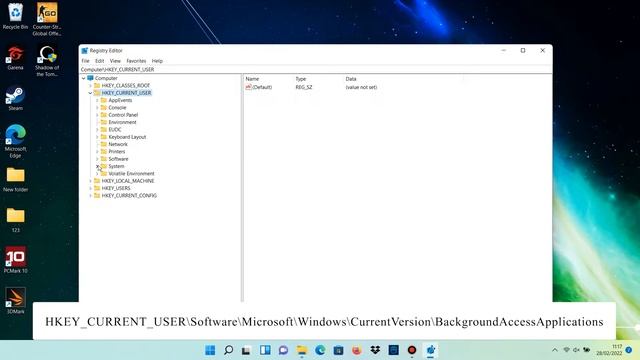Expand the Software key chevron
The image size is (640, 360).
click(97, 159)
